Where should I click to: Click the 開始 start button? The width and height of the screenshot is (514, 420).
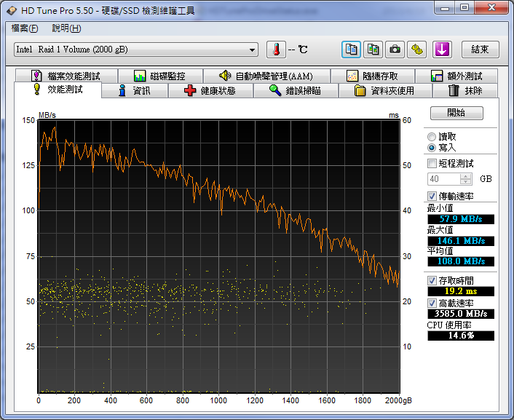pos(456,113)
